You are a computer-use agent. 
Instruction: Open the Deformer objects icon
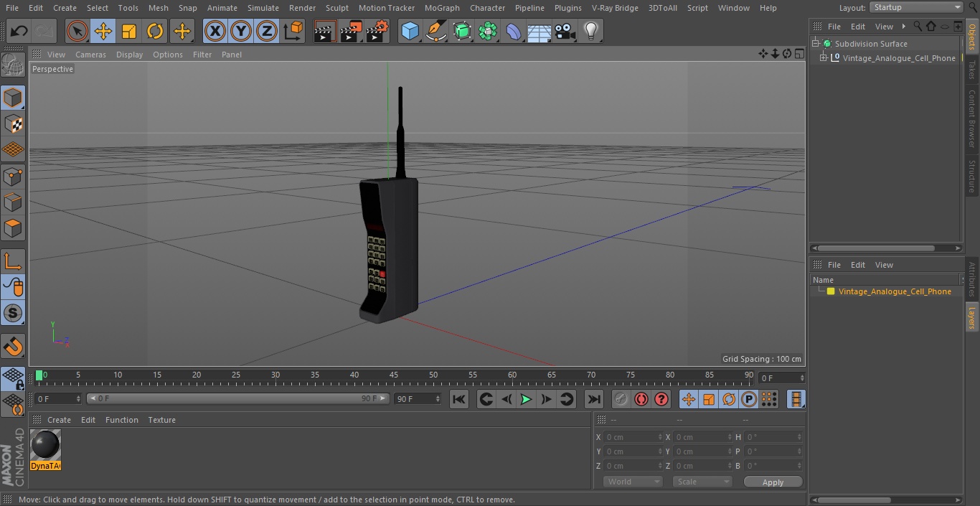(514, 31)
